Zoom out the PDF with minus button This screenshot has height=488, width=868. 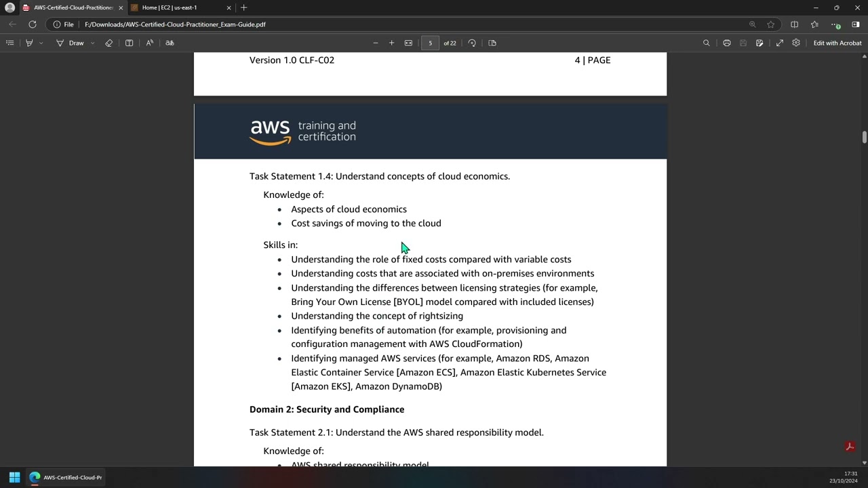375,43
